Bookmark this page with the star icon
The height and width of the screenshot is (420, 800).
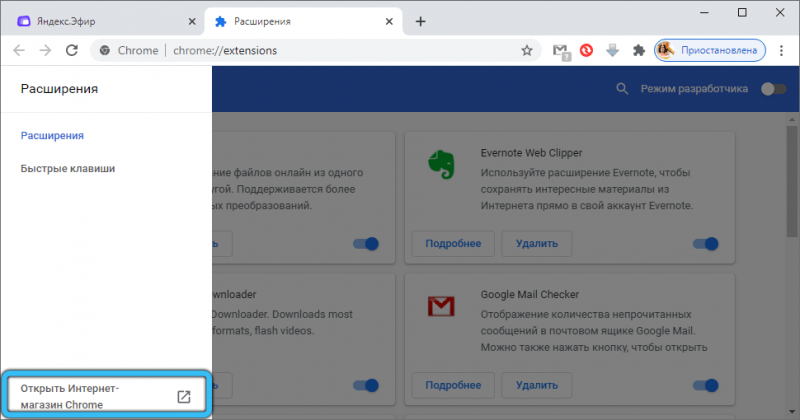coord(527,51)
